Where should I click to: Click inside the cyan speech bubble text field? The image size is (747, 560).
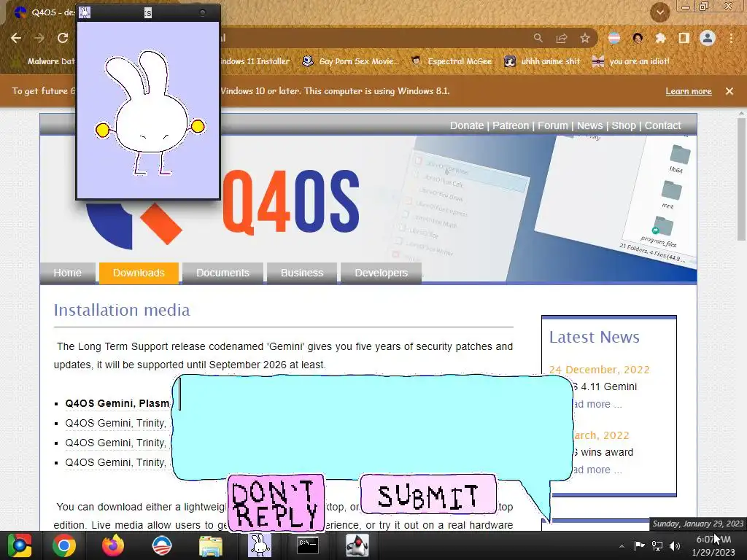(x=371, y=426)
